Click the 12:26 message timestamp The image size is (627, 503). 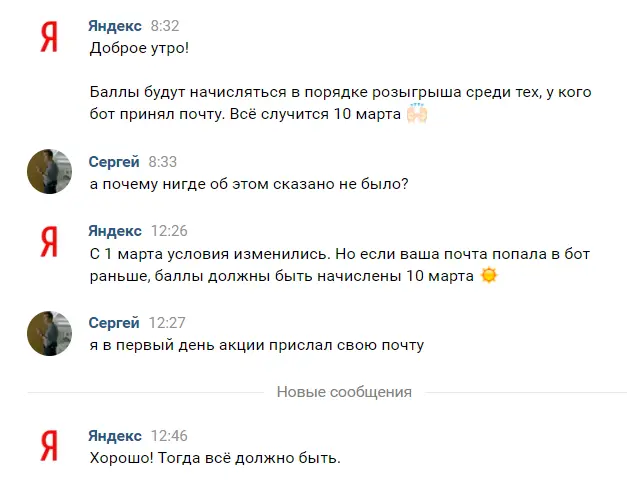tap(169, 231)
